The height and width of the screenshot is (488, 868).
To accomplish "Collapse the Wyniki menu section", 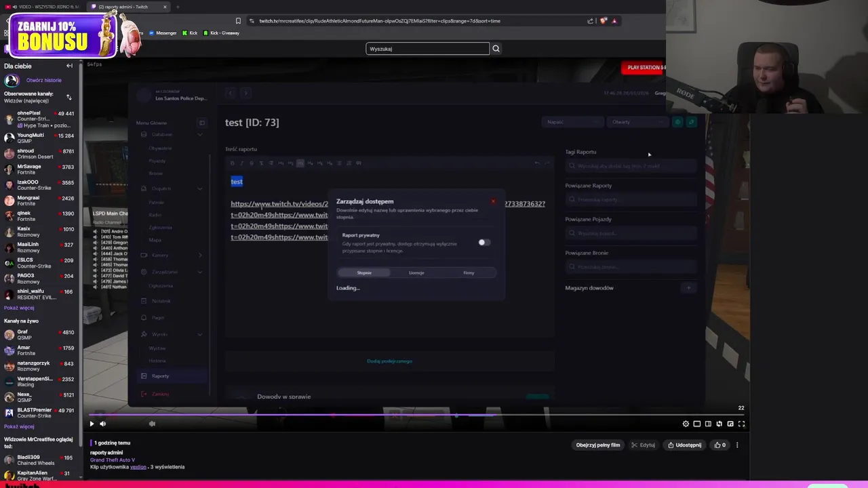I will click(x=199, y=334).
